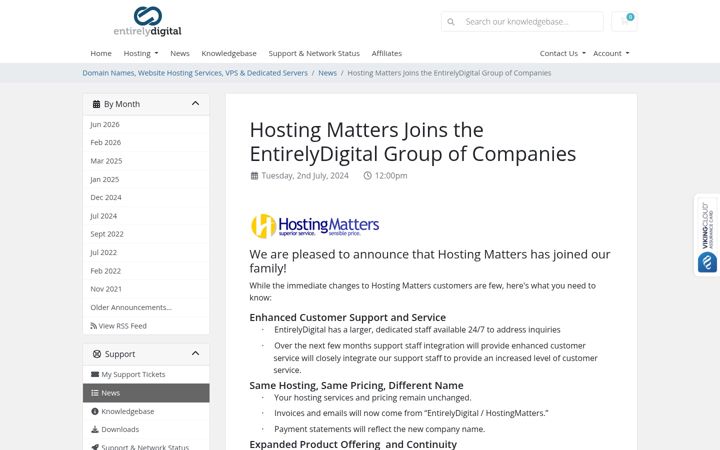This screenshot has height=450, width=720.
Task: Click the clock icon beside 12:00pm
Action: [x=367, y=175]
